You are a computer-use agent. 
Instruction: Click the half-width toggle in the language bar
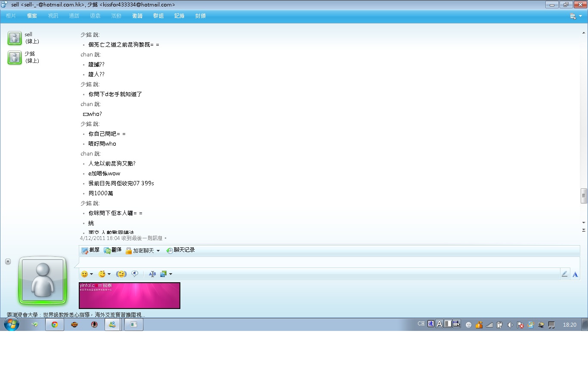point(448,324)
